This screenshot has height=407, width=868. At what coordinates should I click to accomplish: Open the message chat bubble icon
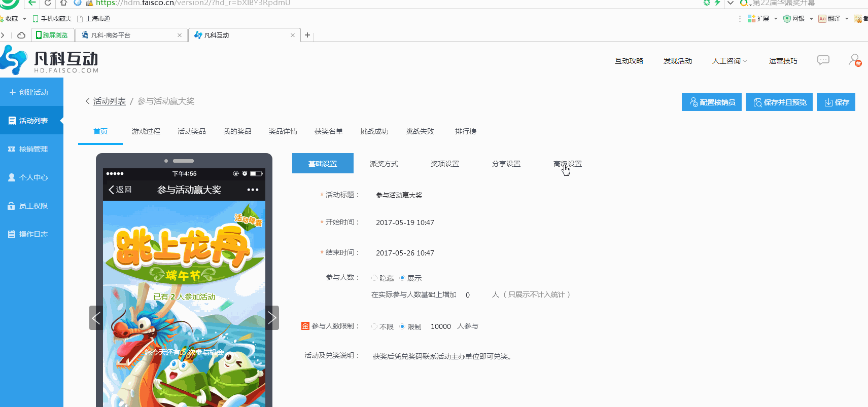[823, 60]
